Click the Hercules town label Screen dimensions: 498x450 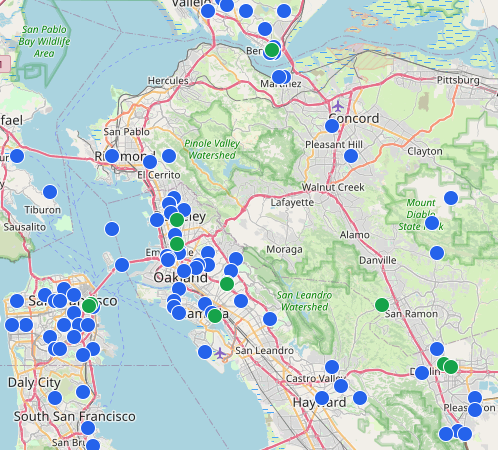point(168,81)
